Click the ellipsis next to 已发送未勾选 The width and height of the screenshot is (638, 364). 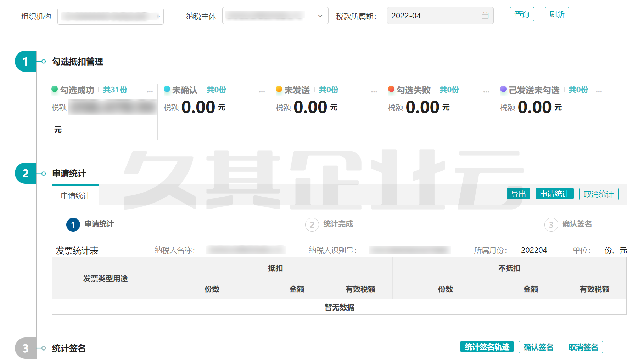pyautogui.click(x=599, y=91)
